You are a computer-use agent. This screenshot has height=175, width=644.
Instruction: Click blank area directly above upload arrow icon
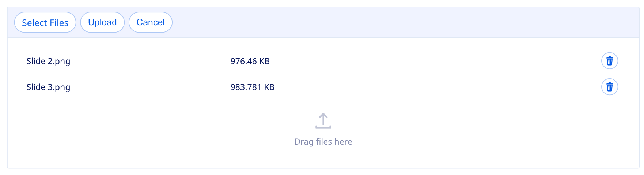point(323,104)
